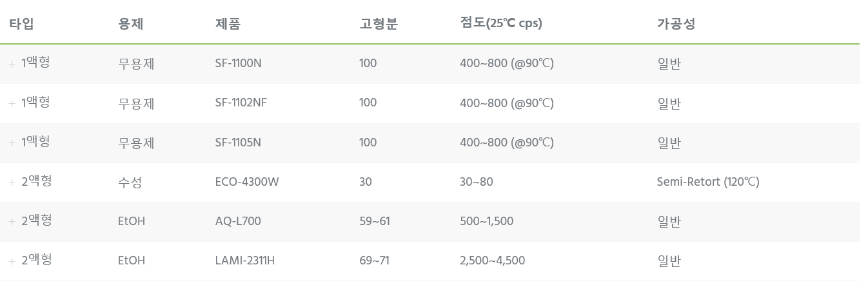Viewport: 868px width, 296px height.
Task: Click the 고형분 column header
Action: [x=379, y=24]
